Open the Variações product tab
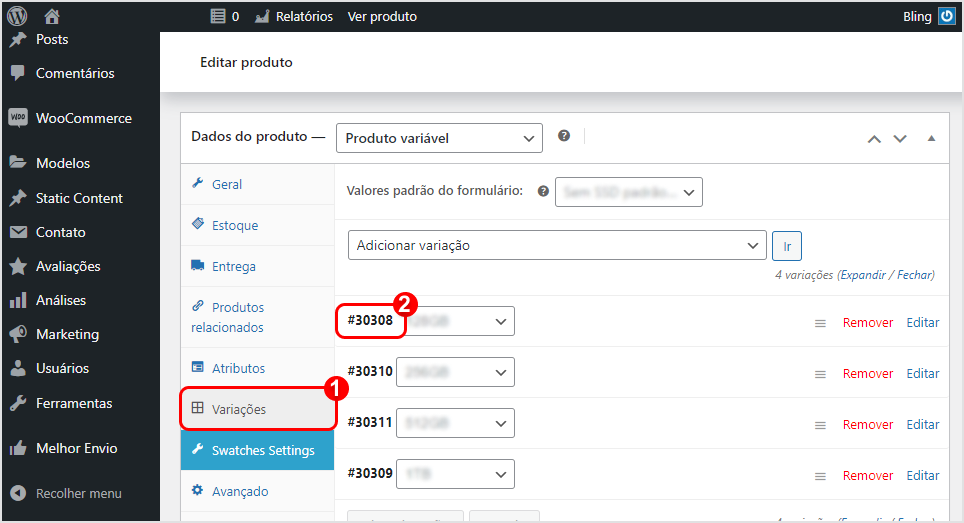The image size is (964, 523). (x=258, y=409)
